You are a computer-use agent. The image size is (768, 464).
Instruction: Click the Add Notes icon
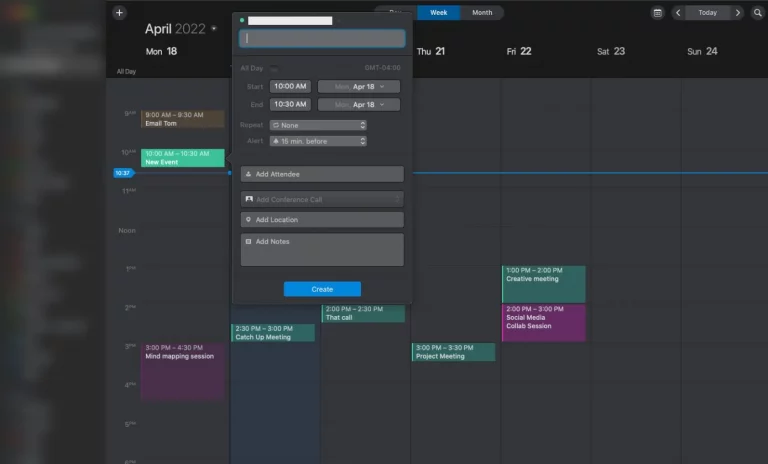(248, 242)
